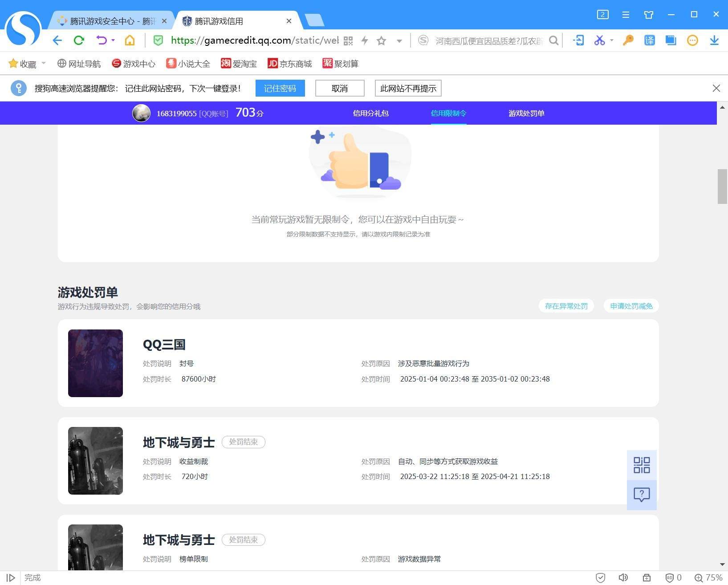728x585 pixels.
Task: Open the 网址导航 bookmark
Action: [x=79, y=64]
